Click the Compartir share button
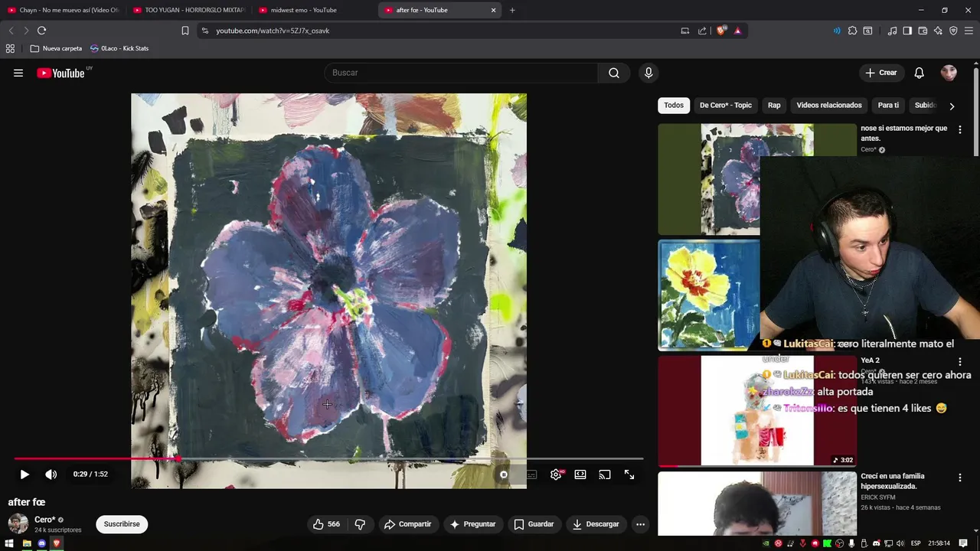Screen dimensions: 980x551 click(408, 524)
